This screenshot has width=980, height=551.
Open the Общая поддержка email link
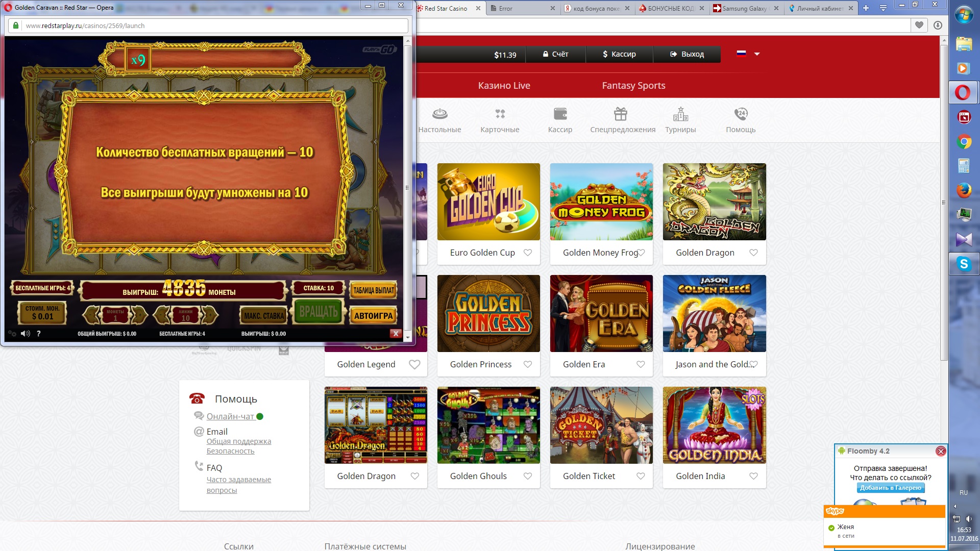coord(239,441)
